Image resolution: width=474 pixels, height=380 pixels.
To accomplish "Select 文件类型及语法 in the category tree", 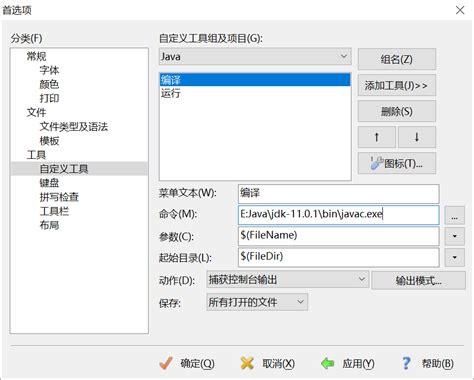I will pyautogui.click(x=74, y=127).
